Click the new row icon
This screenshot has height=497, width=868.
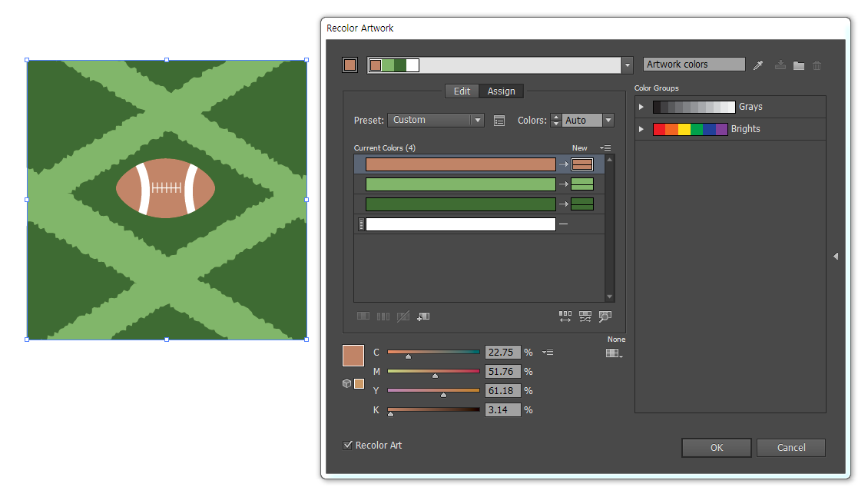pyautogui.click(x=423, y=316)
